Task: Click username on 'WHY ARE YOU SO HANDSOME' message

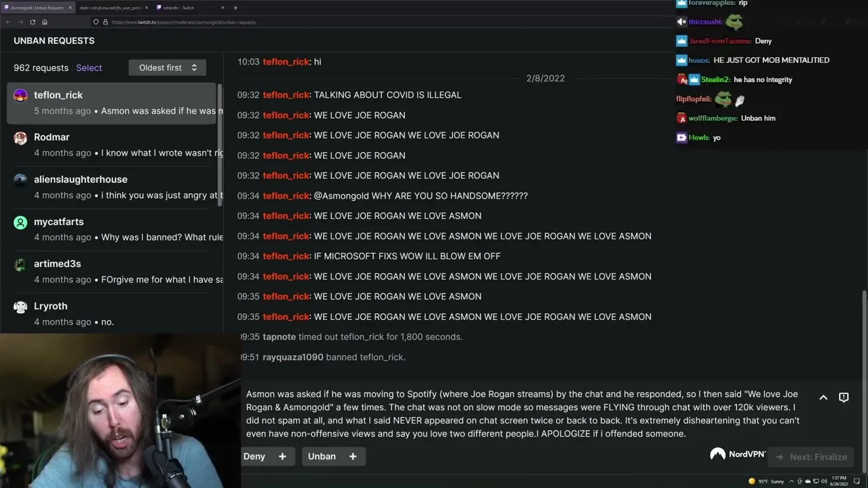Action: point(286,196)
